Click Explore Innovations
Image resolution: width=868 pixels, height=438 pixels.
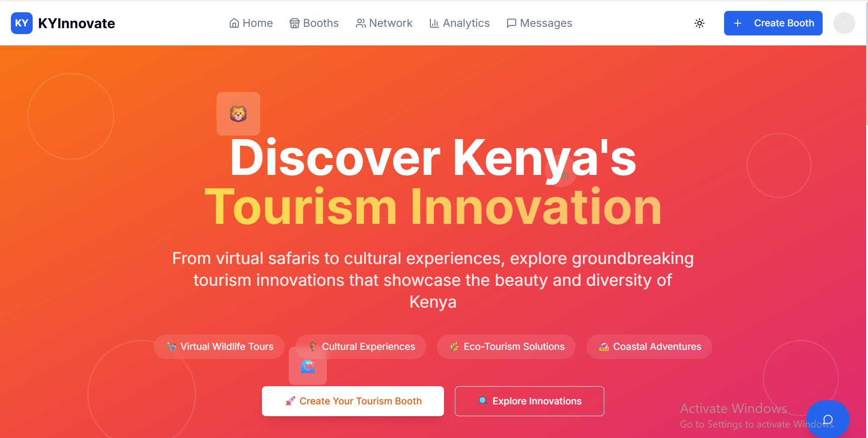click(529, 401)
